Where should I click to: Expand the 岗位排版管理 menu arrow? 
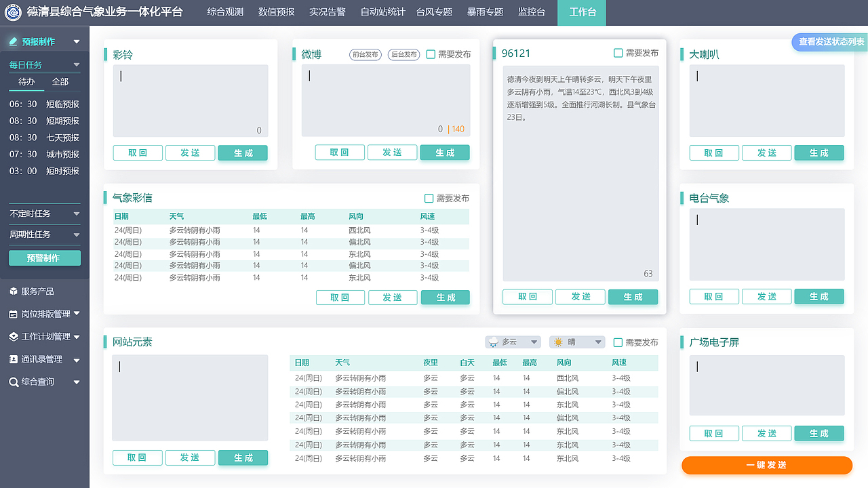(x=77, y=314)
